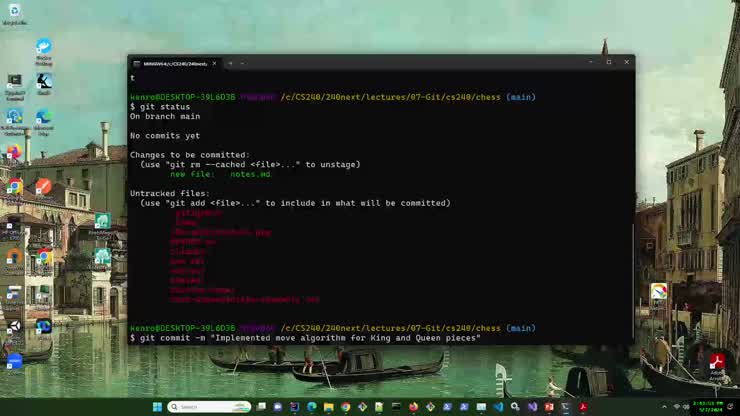This screenshot has height=416, width=740.
Task: Open the Notepad++ taskbar icon
Action: pyautogui.click(x=379, y=407)
